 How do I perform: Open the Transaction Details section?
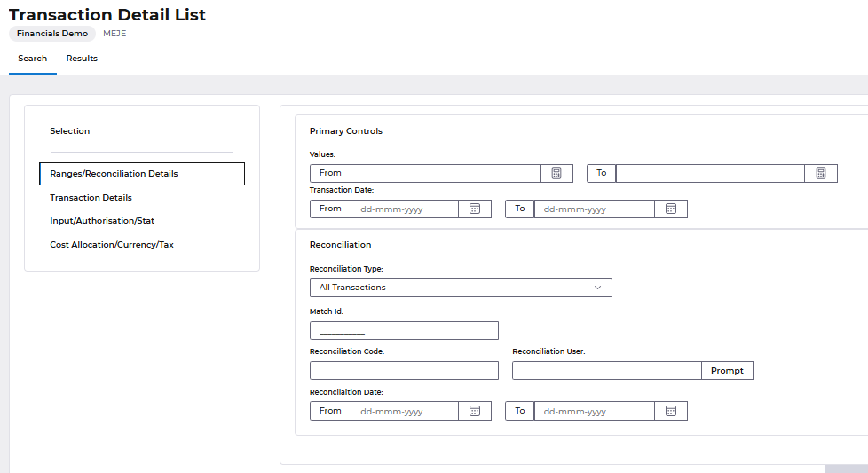(91, 198)
